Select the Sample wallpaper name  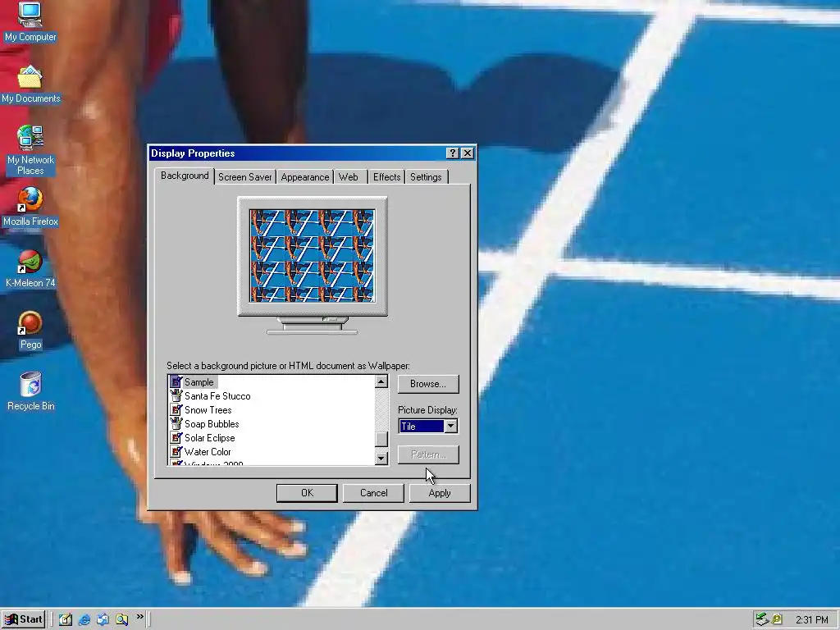(199, 382)
